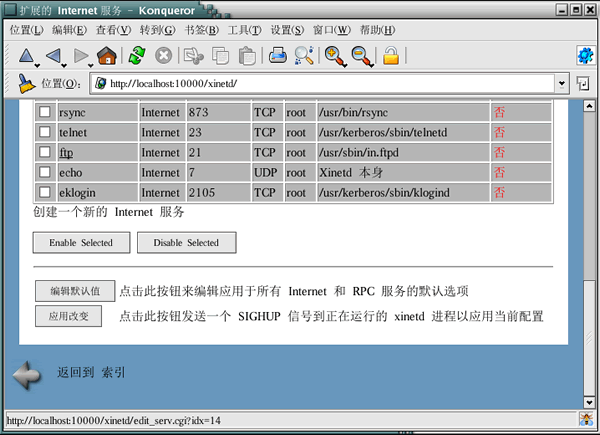Open the 窗口(W) menu

tap(331, 30)
